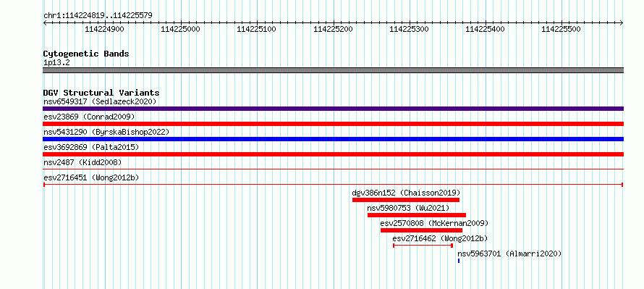Click ruler position 114225400

tap(485, 29)
